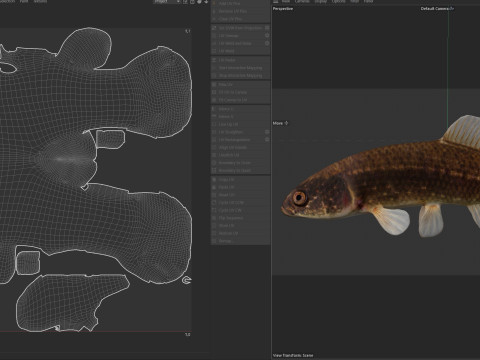Viewport: 480px width, 360px height.
Task: Run Align UV Islands
Action: (240, 147)
